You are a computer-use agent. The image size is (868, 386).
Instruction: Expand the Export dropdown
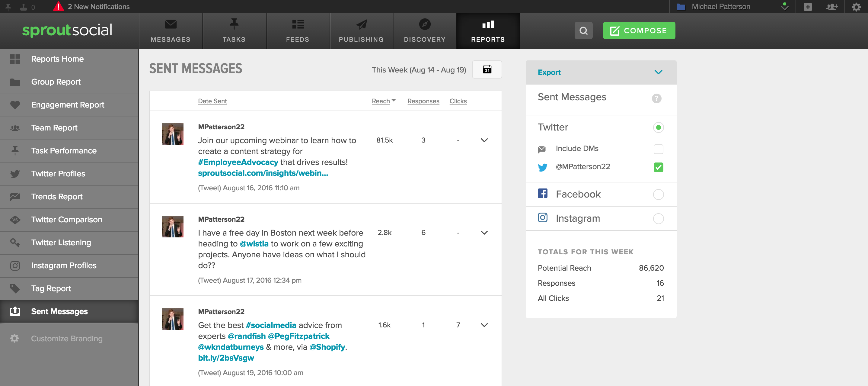coord(601,72)
